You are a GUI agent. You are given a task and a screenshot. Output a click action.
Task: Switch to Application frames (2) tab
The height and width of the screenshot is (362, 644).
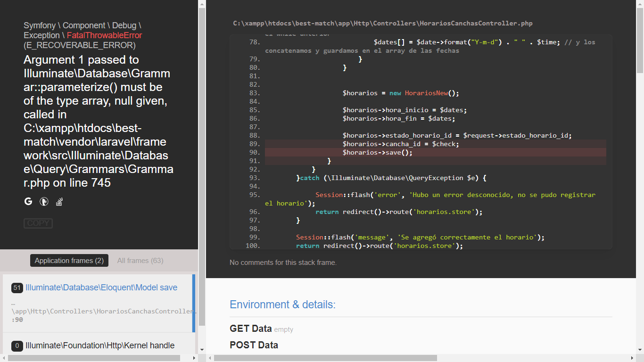69,261
